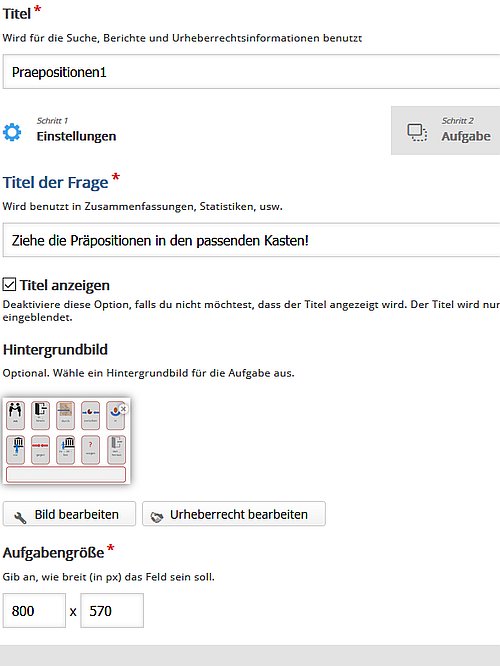Click the wrench icon on Bild bearbeiten
The image size is (500, 666).
pyautogui.click(x=20, y=517)
